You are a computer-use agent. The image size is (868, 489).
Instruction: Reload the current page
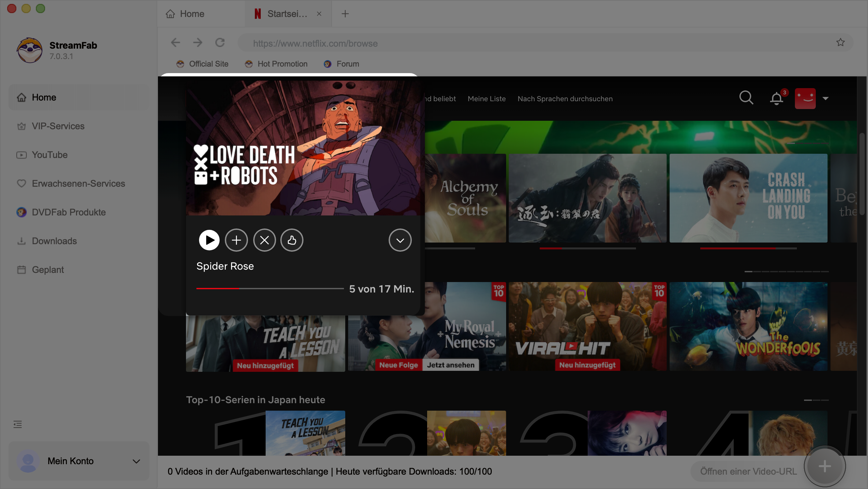click(x=220, y=42)
